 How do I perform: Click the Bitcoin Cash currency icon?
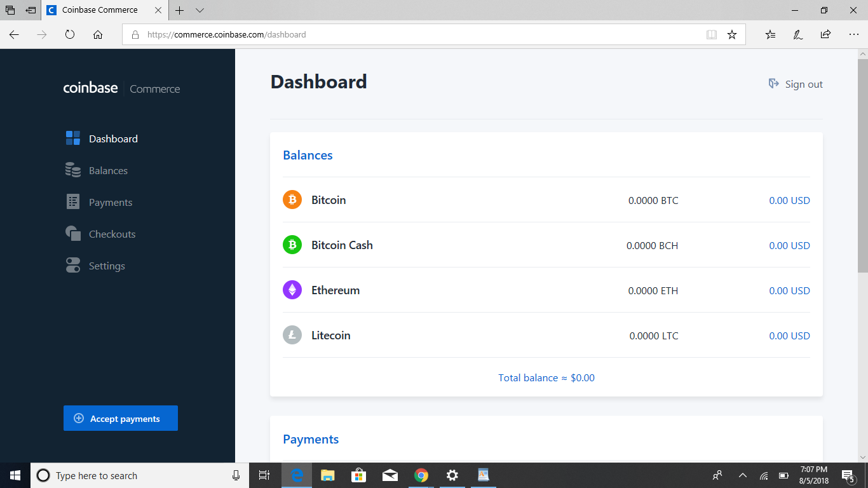tap(292, 244)
